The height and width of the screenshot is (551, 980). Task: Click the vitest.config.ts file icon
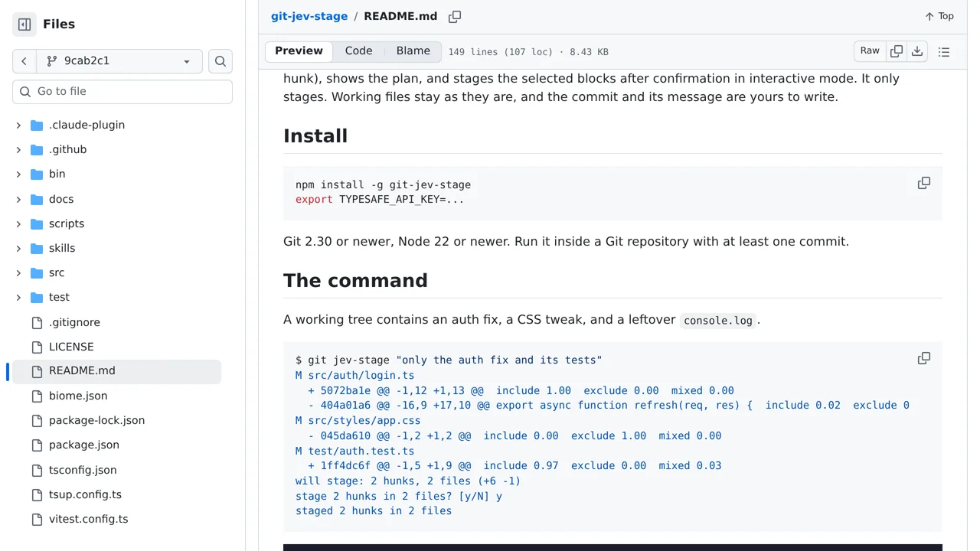coord(37,520)
